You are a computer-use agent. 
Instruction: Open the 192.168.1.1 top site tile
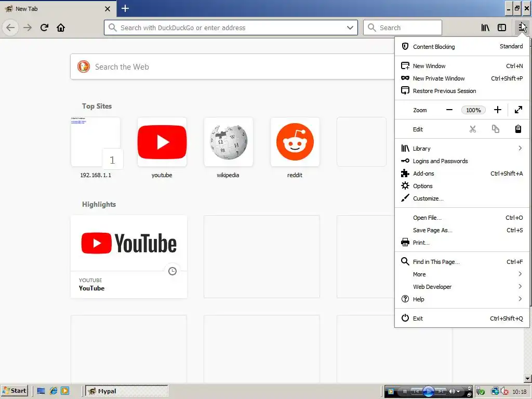click(96, 142)
